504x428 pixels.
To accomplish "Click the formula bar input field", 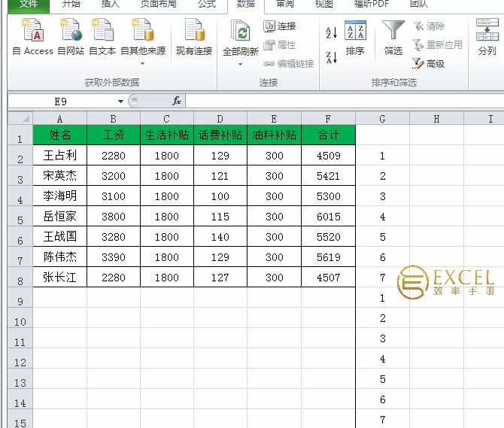I will tap(339, 101).
